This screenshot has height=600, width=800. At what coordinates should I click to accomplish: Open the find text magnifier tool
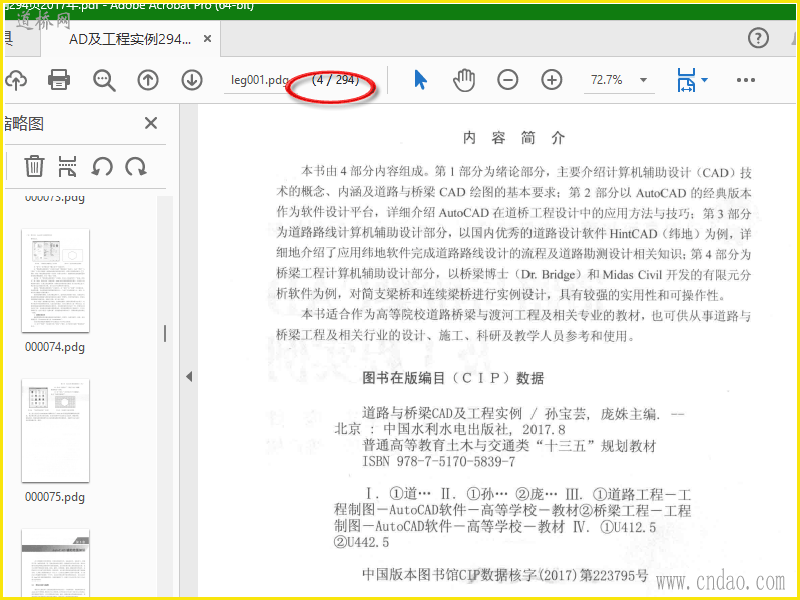tap(104, 80)
